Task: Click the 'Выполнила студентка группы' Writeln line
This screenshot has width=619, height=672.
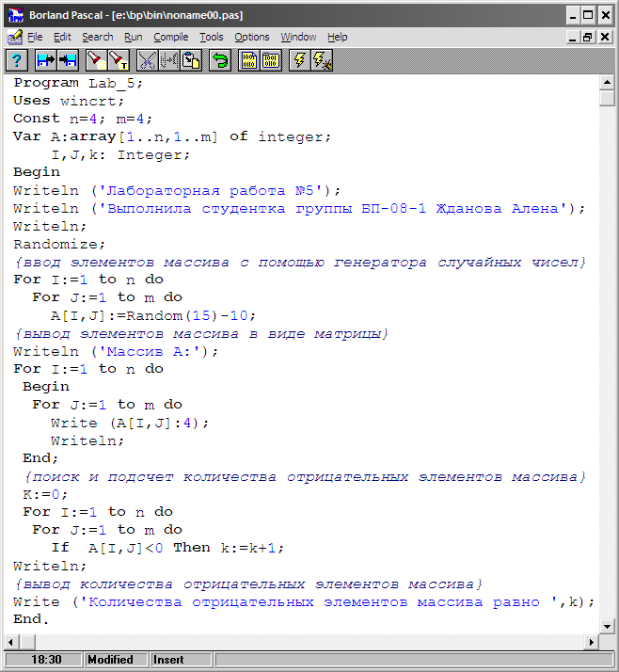Action: coord(299,209)
